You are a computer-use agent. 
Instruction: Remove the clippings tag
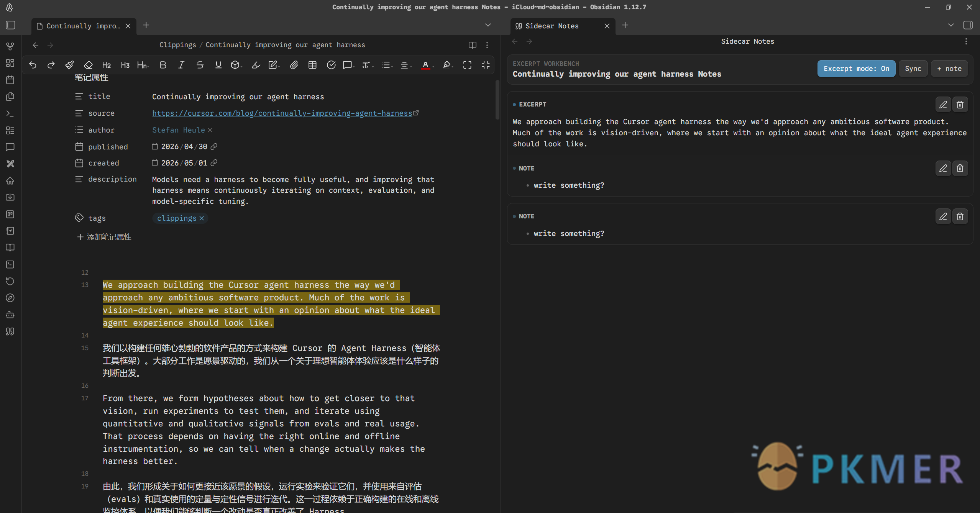point(202,218)
